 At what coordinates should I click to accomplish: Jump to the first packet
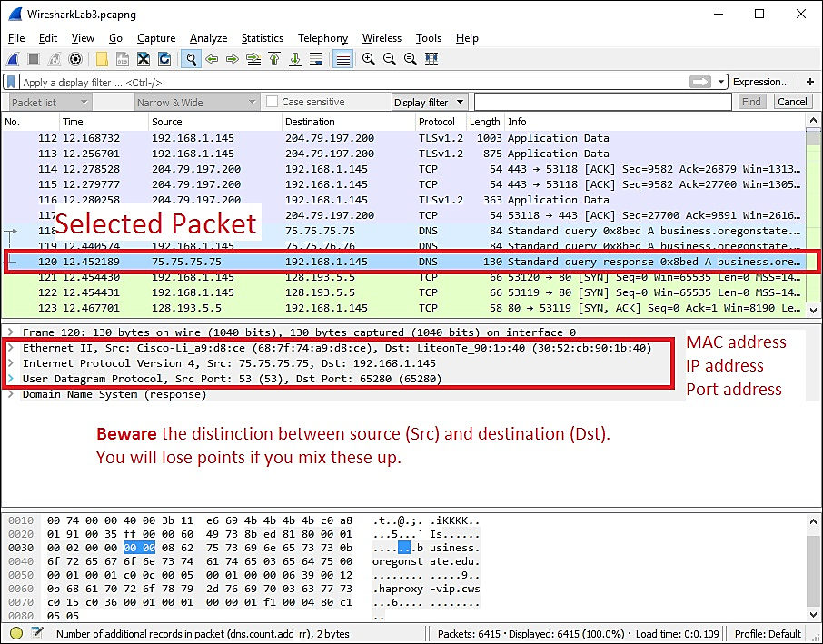pyautogui.click(x=274, y=59)
